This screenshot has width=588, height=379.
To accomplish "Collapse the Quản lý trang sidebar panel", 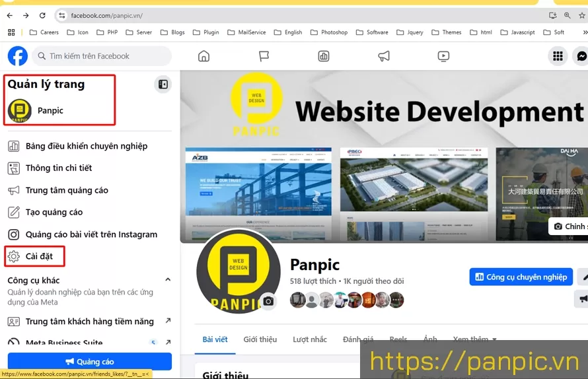I will coord(163,85).
